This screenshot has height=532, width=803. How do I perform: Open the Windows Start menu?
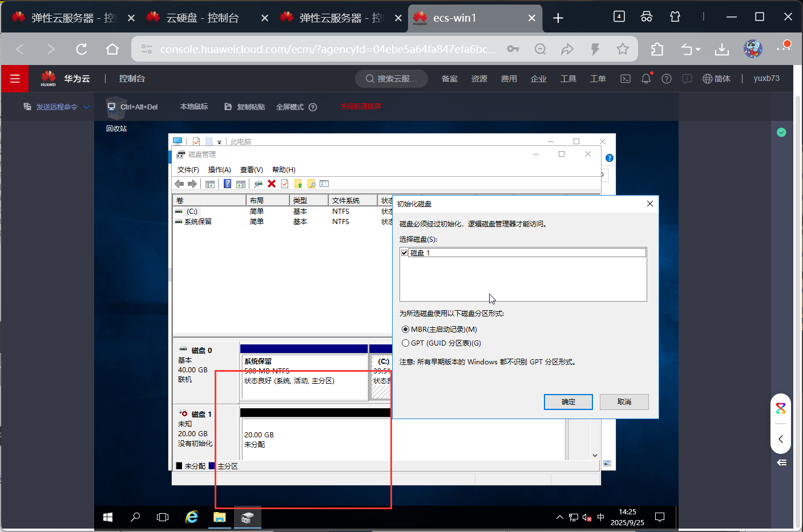(x=108, y=517)
